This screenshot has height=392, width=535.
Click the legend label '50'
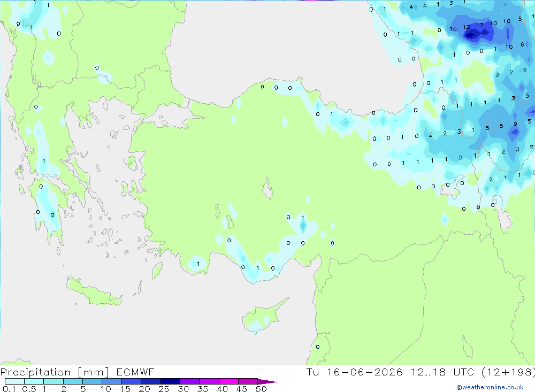(x=261, y=389)
